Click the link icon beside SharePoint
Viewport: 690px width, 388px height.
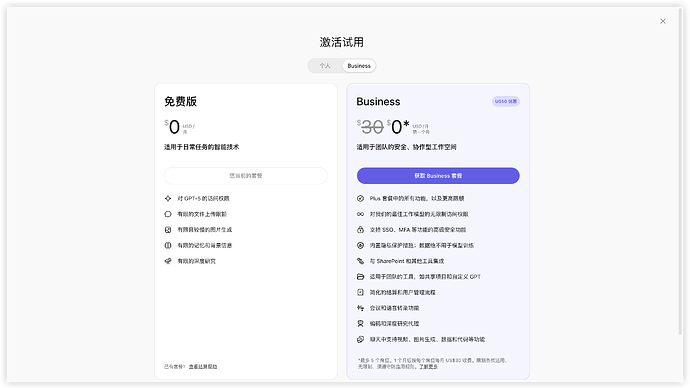[360, 261]
